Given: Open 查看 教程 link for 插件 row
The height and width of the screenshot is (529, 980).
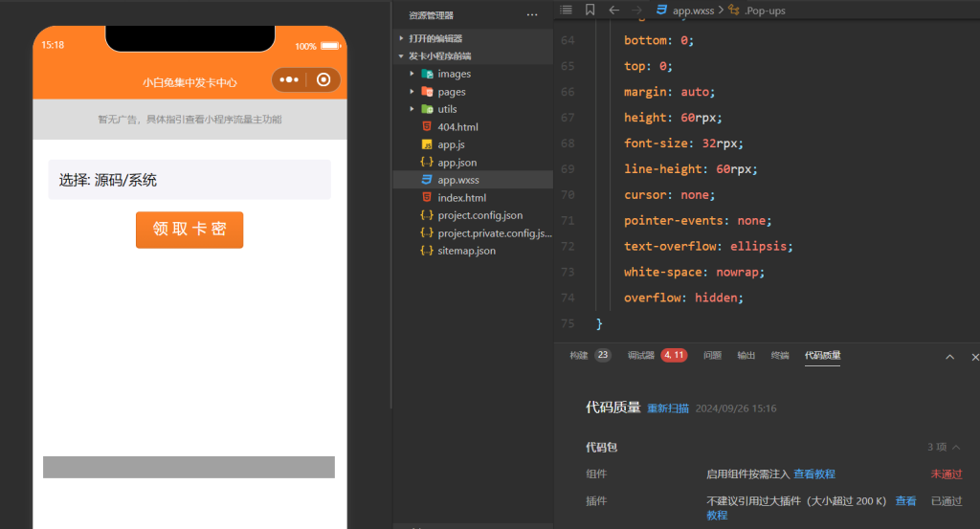Looking at the screenshot, I should (905, 501).
